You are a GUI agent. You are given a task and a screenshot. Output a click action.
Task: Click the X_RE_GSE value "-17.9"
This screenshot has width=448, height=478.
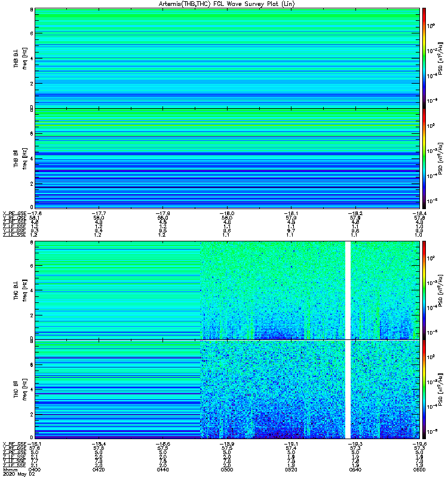[x=162, y=213]
